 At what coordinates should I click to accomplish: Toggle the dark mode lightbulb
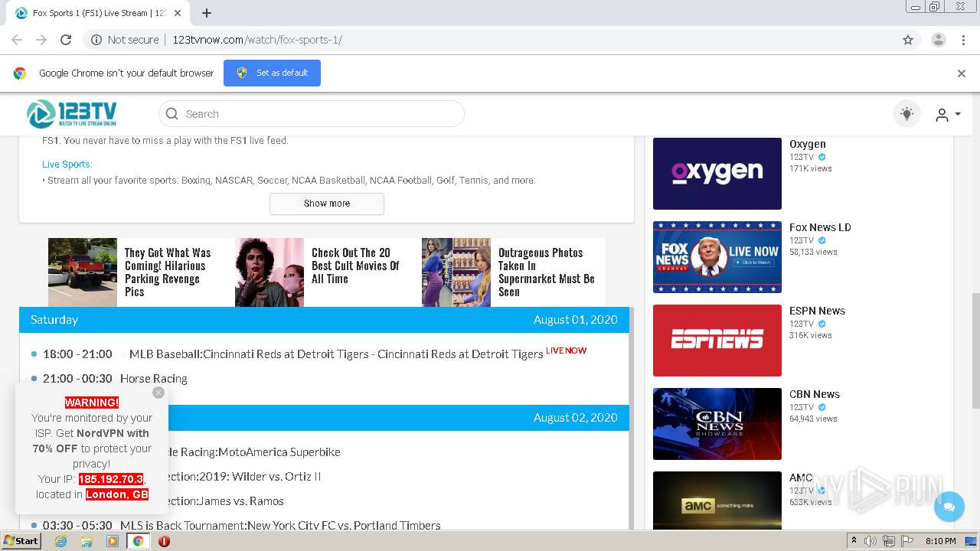click(906, 114)
